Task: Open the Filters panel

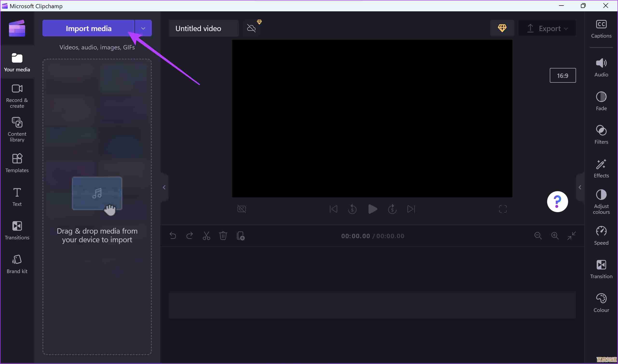Action: click(x=601, y=134)
